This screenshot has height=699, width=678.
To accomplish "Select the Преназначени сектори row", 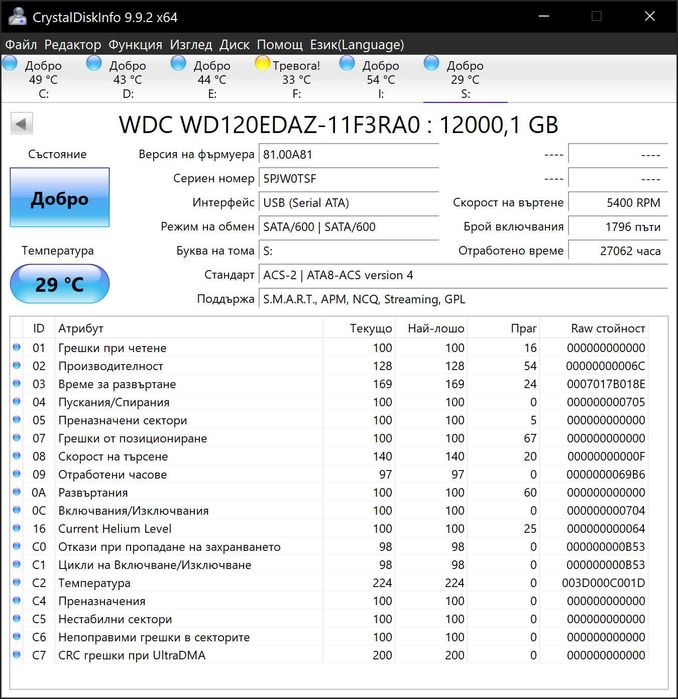I will (329, 420).
